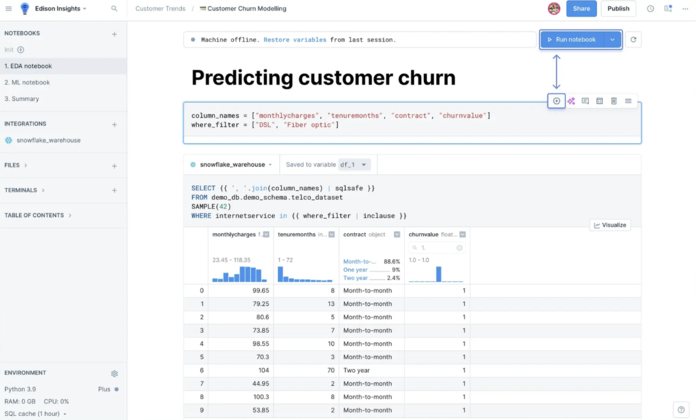Screen dimensions: 696x420
Task: Open the 2. ML notebook
Action: (28, 82)
